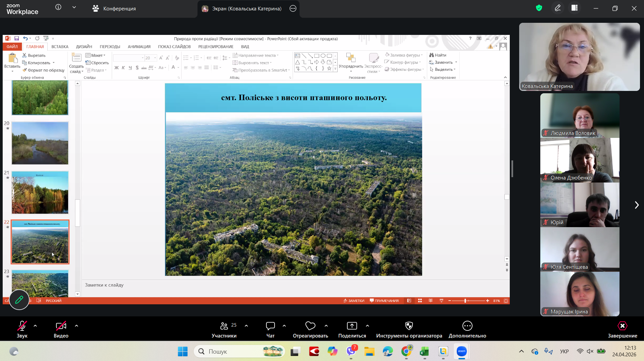
Task: Show next participants with right arrow
Action: click(636, 205)
